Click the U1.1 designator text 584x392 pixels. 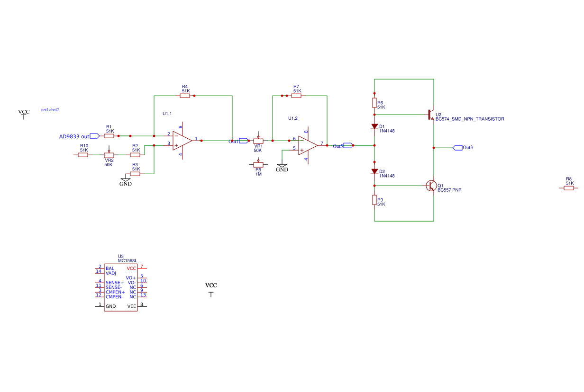pyautogui.click(x=167, y=114)
